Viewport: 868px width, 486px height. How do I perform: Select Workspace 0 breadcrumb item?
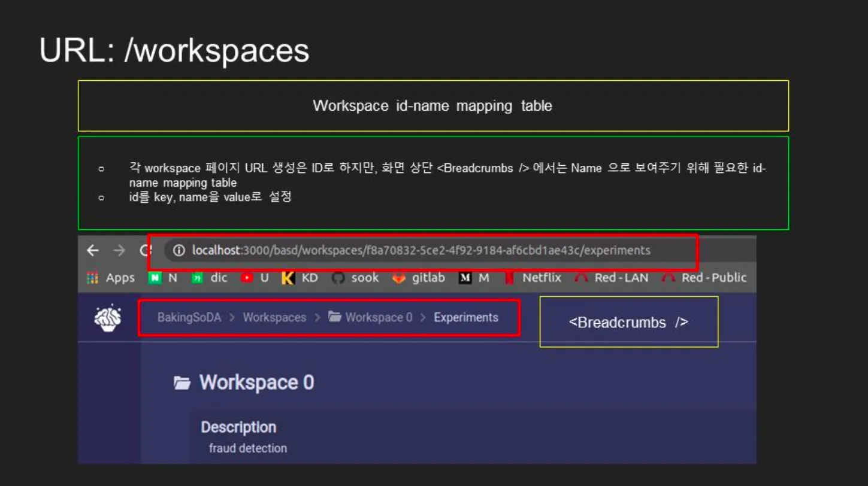371,318
